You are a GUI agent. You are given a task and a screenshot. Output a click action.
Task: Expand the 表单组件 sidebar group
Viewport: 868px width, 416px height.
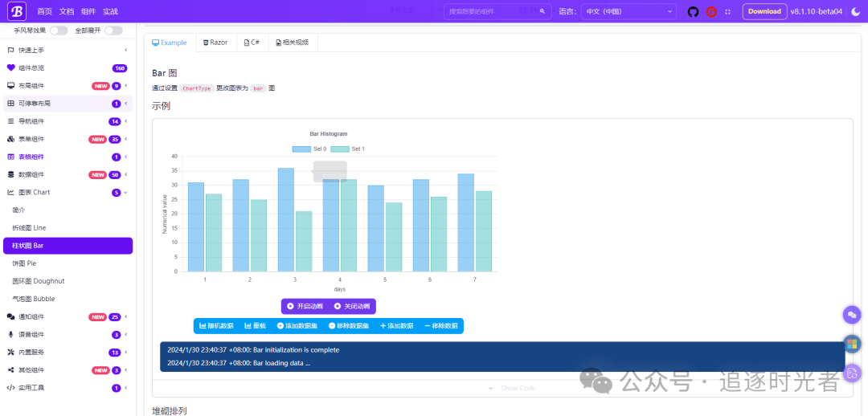pyautogui.click(x=125, y=139)
